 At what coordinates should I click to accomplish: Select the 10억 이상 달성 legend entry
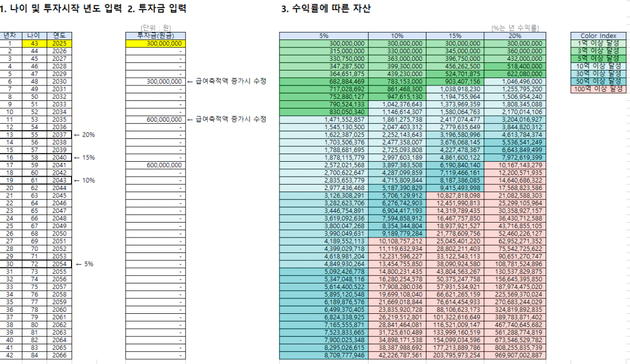pyautogui.click(x=598, y=66)
